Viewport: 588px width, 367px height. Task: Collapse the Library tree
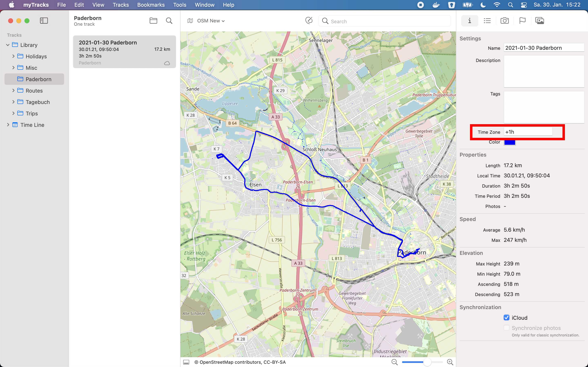[8, 45]
